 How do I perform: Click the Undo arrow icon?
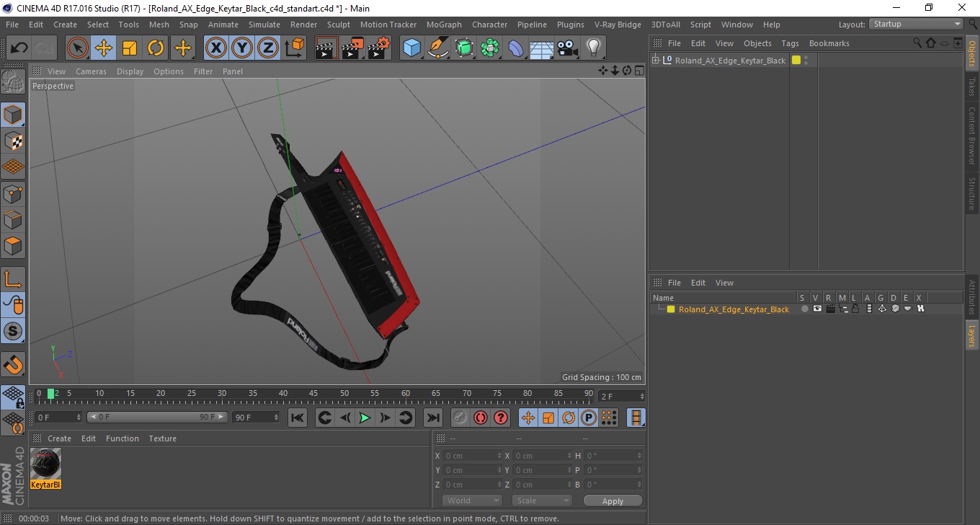coord(19,48)
